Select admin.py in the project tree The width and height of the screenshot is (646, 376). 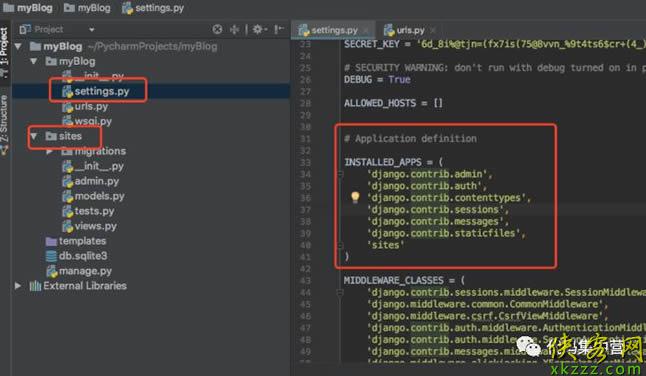[96, 181]
